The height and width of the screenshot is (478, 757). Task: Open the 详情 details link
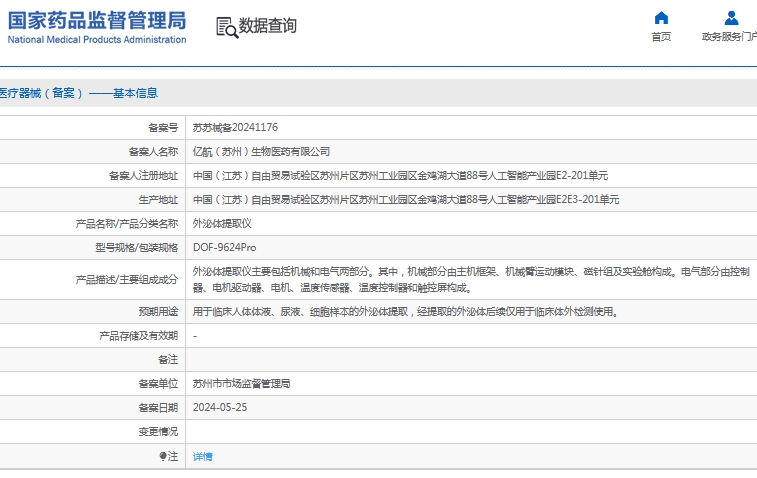tap(202, 456)
